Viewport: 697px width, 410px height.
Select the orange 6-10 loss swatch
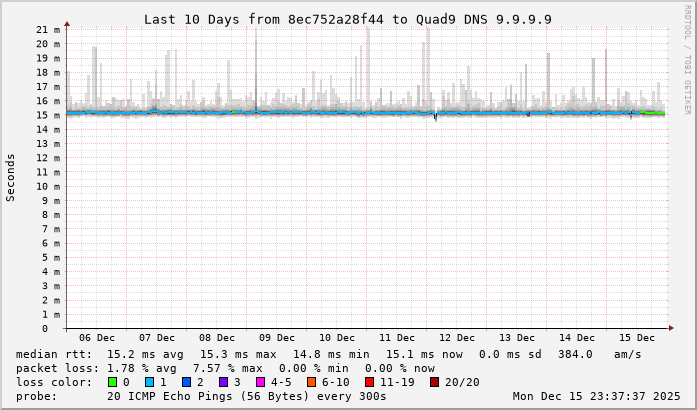(311, 382)
